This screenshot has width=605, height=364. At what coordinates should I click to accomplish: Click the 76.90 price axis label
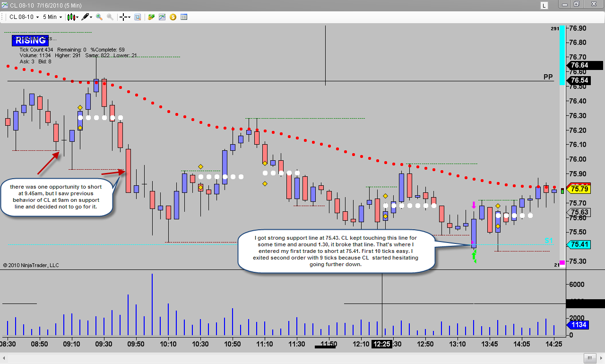[x=579, y=28]
